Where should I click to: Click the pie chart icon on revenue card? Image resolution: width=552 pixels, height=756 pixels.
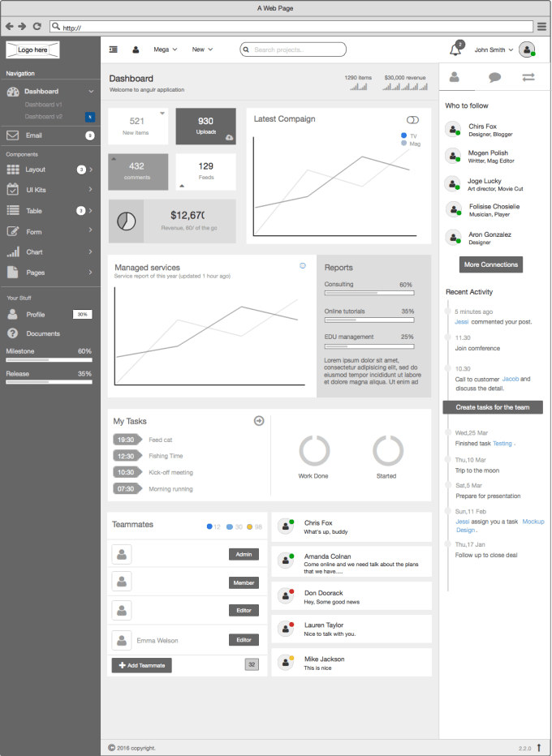126,221
